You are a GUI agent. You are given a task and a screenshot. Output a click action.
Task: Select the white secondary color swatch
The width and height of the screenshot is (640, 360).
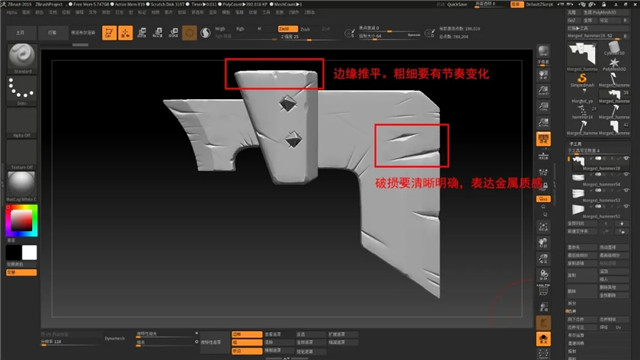point(29,253)
